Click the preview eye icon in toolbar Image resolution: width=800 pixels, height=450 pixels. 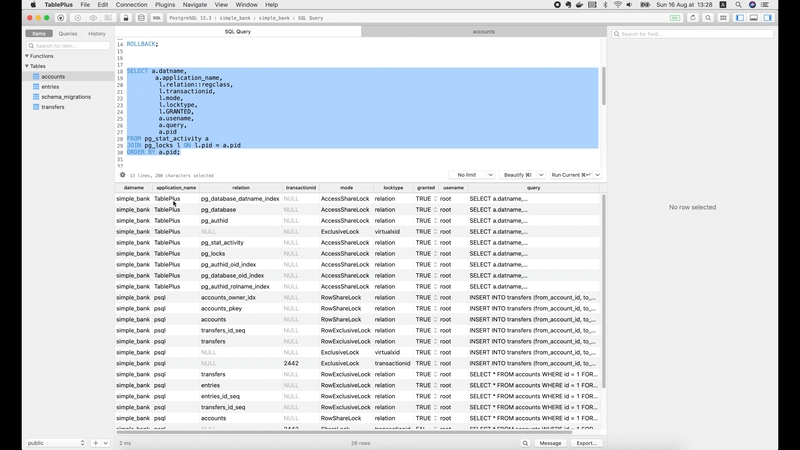pyautogui.click(x=94, y=17)
